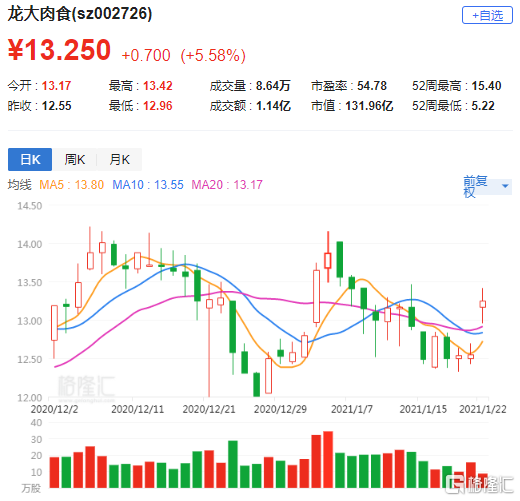Add stock to watchlist with +自选 button
Image resolution: width=520 pixels, height=501 pixels.
487,15
